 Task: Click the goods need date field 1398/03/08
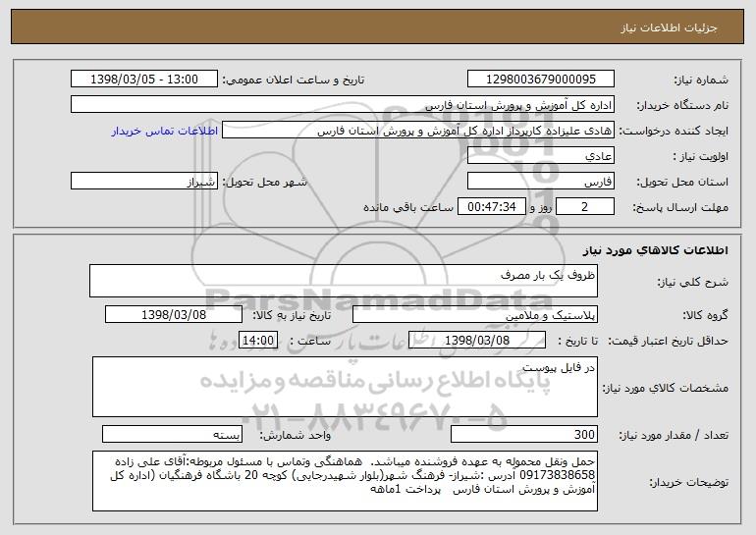pos(174,314)
